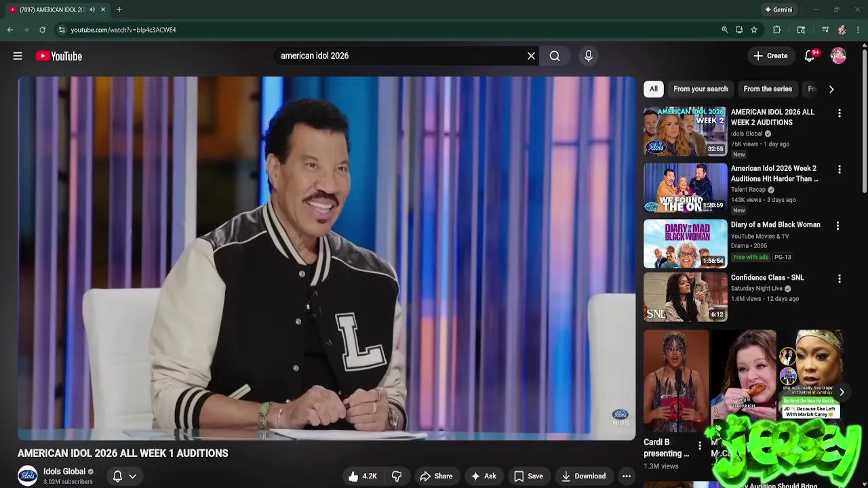This screenshot has width=868, height=488.
Task: Toggle channel notification bell for Idols Global
Action: (117, 476)
